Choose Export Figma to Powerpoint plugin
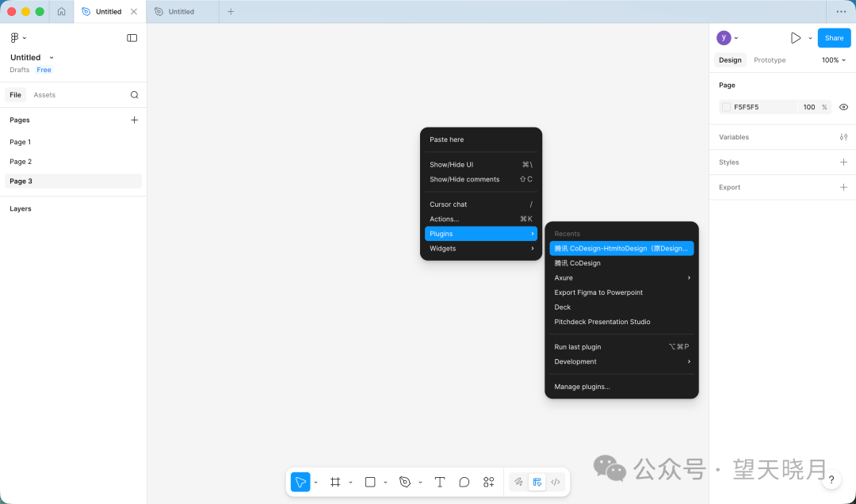This screenshot has height=504, width=856. coord(598,292)
